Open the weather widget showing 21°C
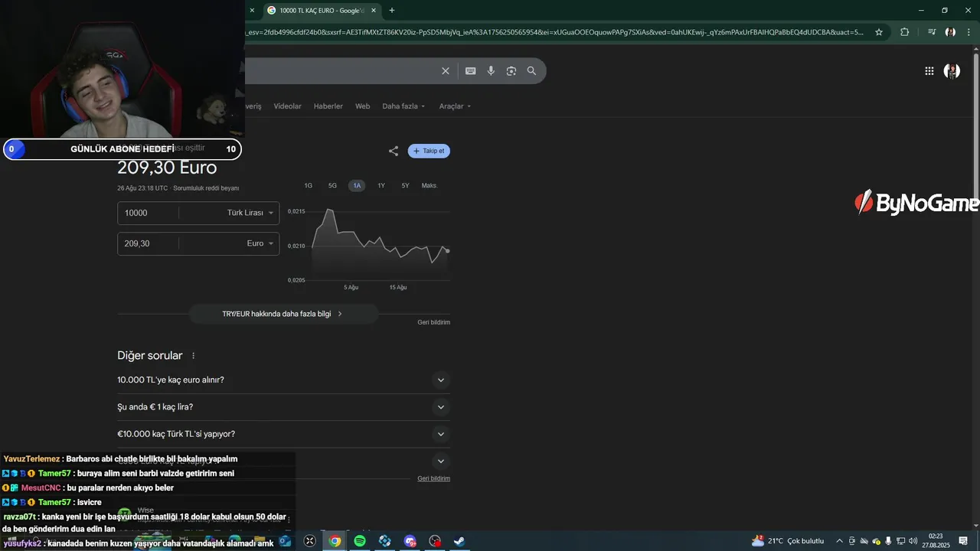This screenshot has height=551, width=980. pos(788,541)
